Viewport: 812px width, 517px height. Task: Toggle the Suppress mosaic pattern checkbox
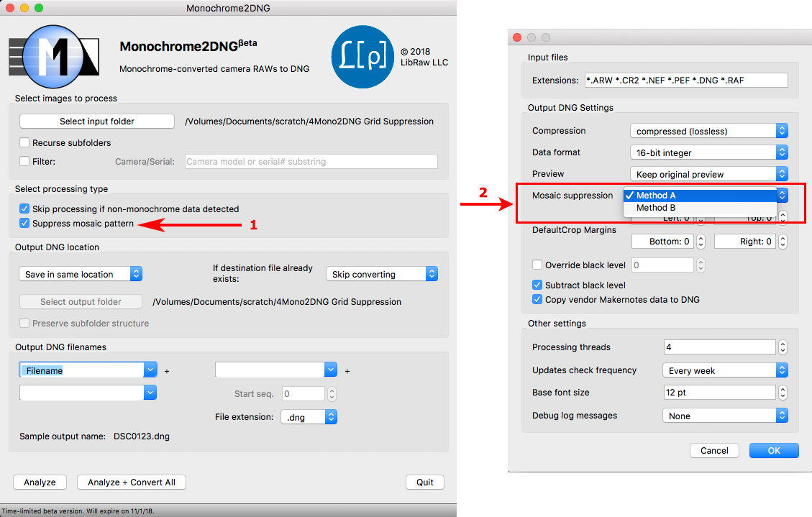coord(24,224)
